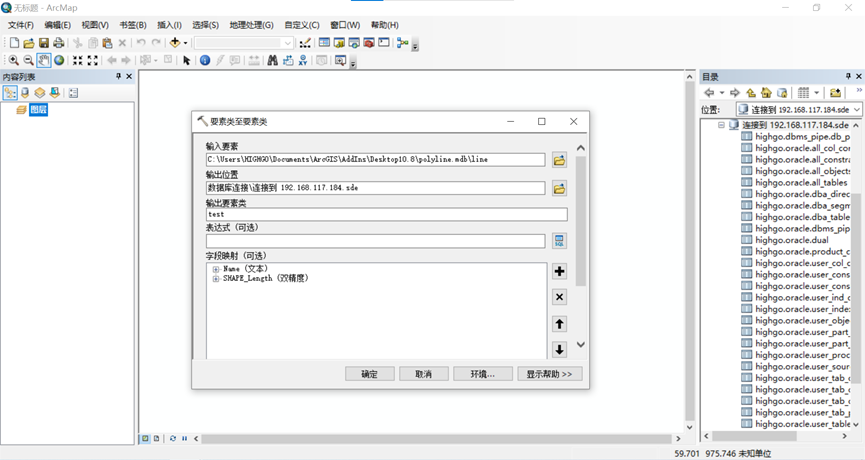Click the Go To XY tool
The image size is (865, 460).
[303, 60]
